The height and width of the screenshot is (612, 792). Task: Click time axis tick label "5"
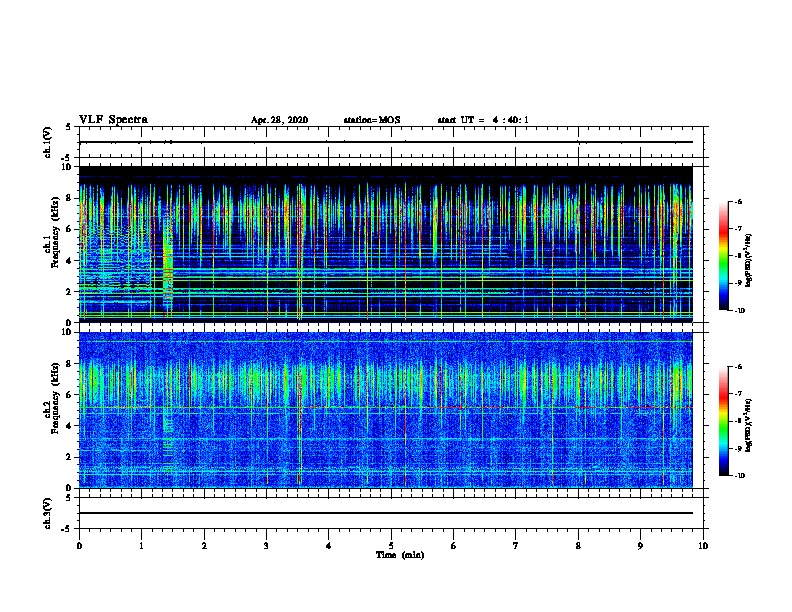click(x=391, y=546)
